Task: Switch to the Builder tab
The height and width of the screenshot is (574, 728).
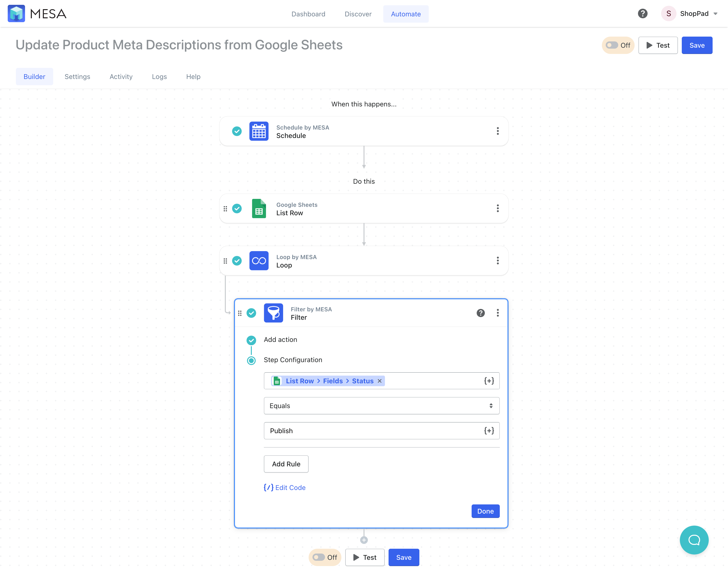Action: [x=34, y=77]
